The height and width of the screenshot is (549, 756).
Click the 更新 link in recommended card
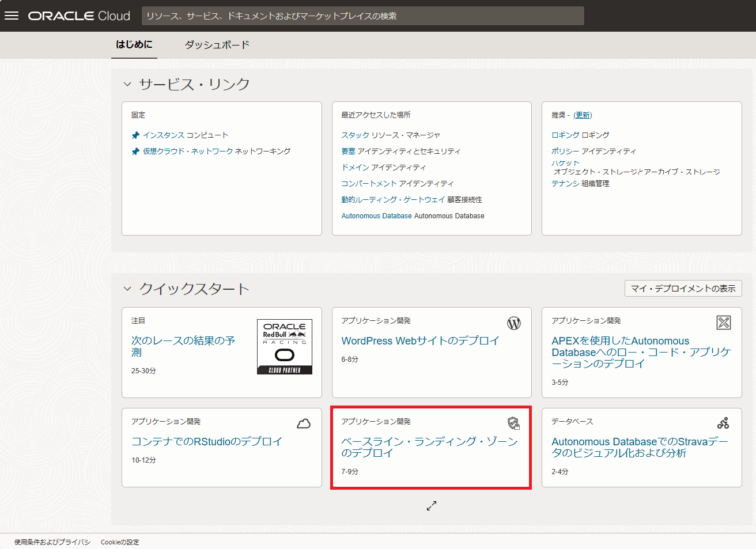point(583,115)
